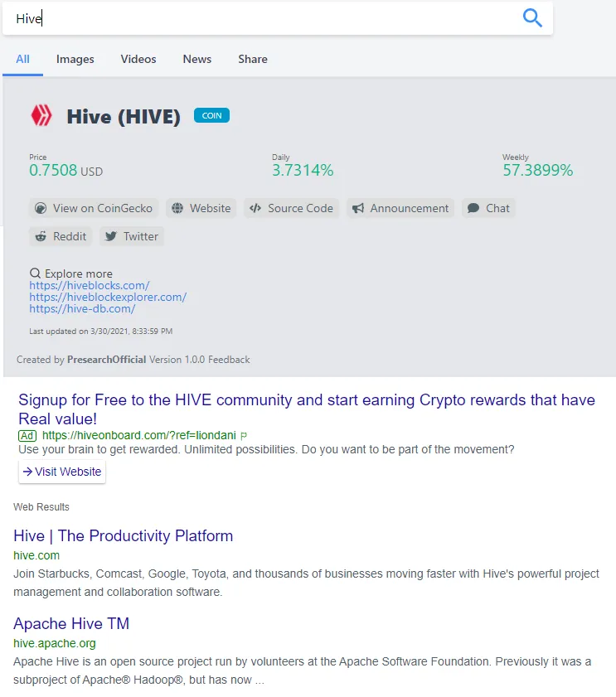Click the hive.apache.org green URL
Screen dimensions: 616x697
tap(55, 644)
